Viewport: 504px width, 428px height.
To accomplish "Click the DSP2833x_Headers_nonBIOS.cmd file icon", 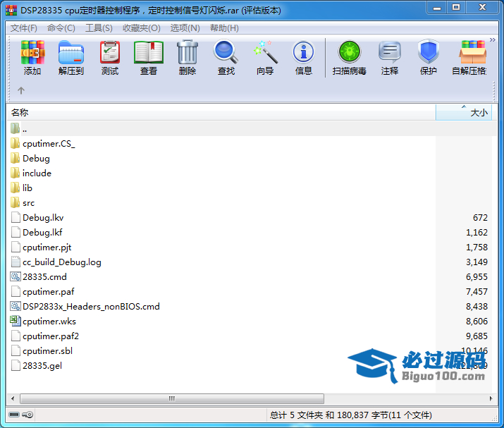I will click(15, 306).
